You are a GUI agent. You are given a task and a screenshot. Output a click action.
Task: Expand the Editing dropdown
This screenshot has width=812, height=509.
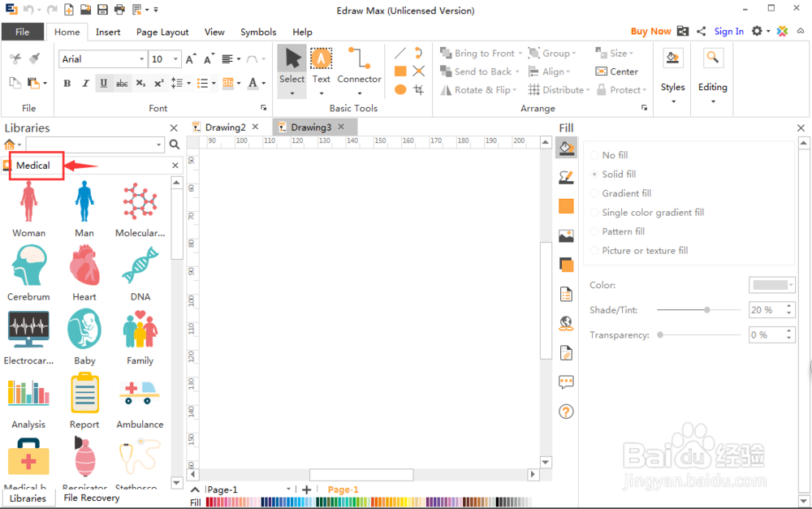713,101
